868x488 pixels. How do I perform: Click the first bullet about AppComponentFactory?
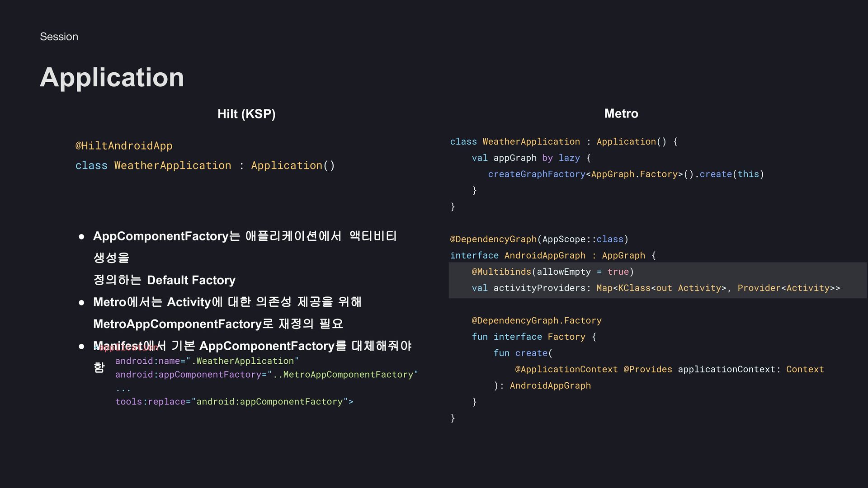[x=244, y=236]
